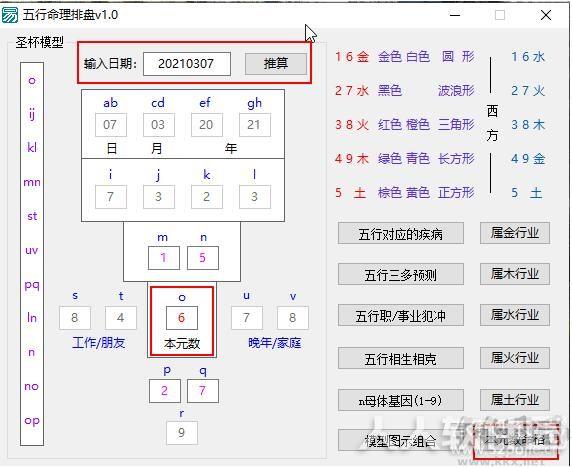The image size is (572, 468).
Task: Click the 五行相生相克 button
Action: (401, 358)
